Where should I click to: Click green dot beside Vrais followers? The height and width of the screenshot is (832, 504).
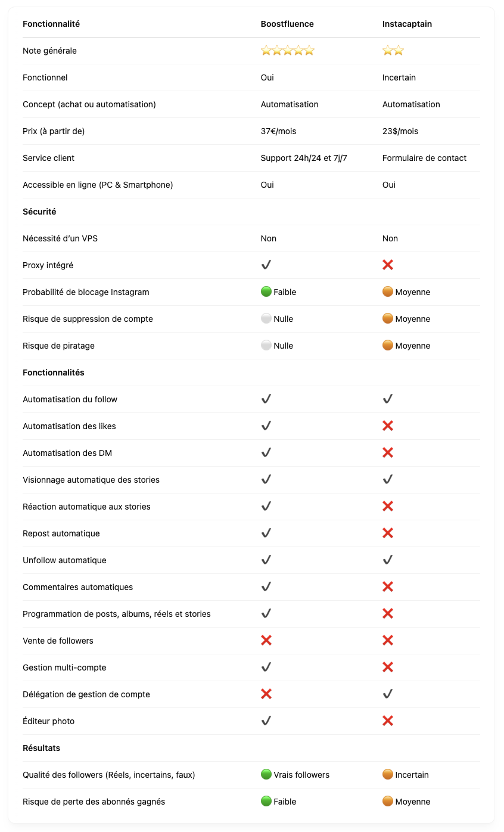266,775
